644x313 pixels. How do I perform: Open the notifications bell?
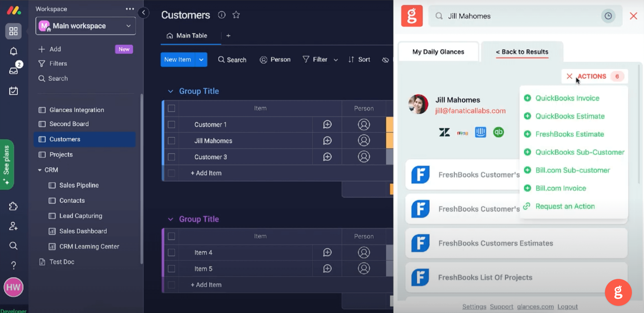coord(13,51)
